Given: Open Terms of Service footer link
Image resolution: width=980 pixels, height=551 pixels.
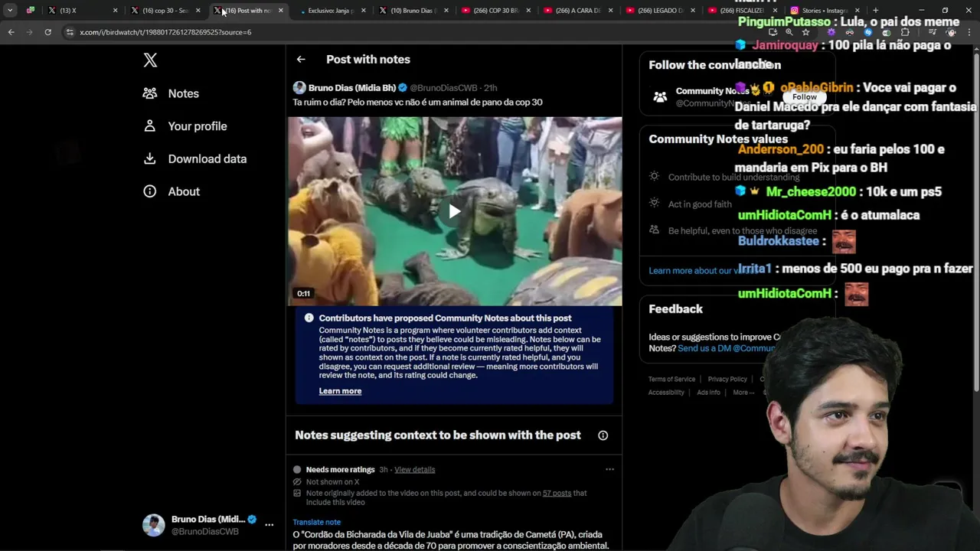Looking at the screenshot, I should coord(671,380).
